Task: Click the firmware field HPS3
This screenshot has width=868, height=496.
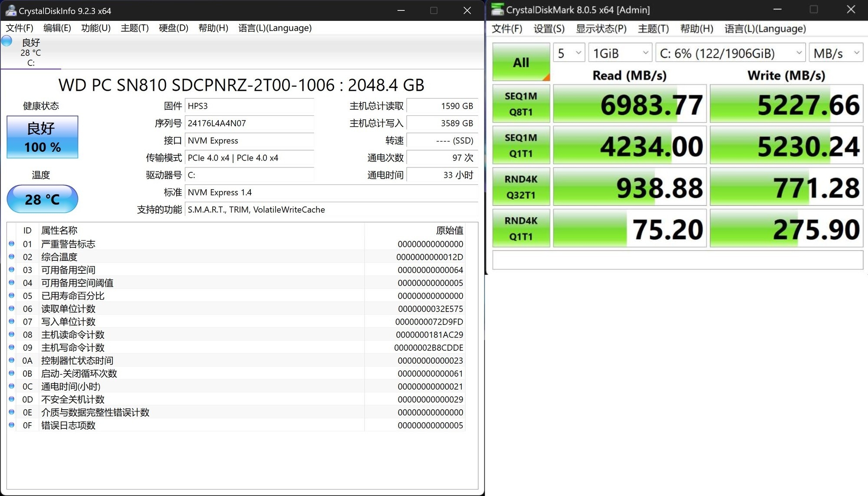Action: point(250,106)
